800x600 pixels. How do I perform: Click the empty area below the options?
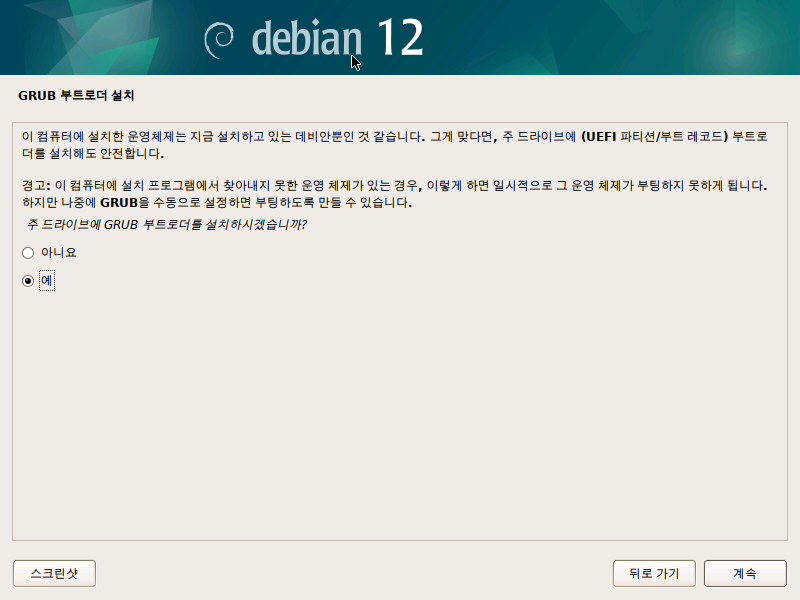point(400,413)
